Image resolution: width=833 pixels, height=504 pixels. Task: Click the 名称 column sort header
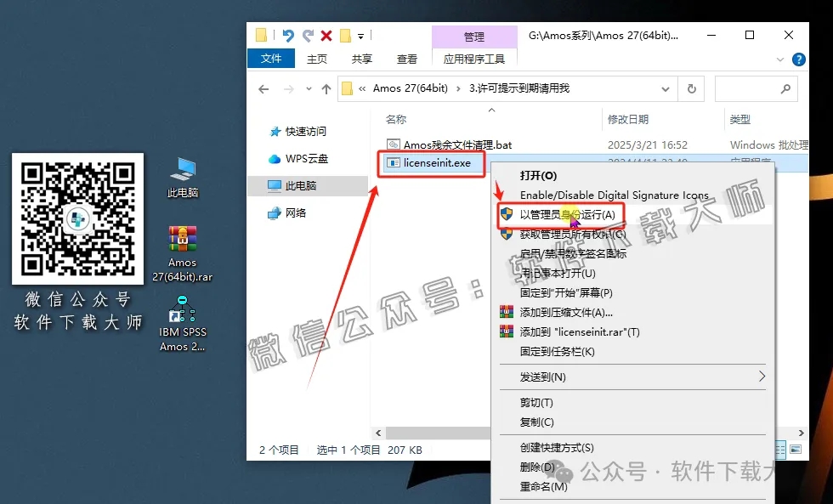click(x=395, y=119)
